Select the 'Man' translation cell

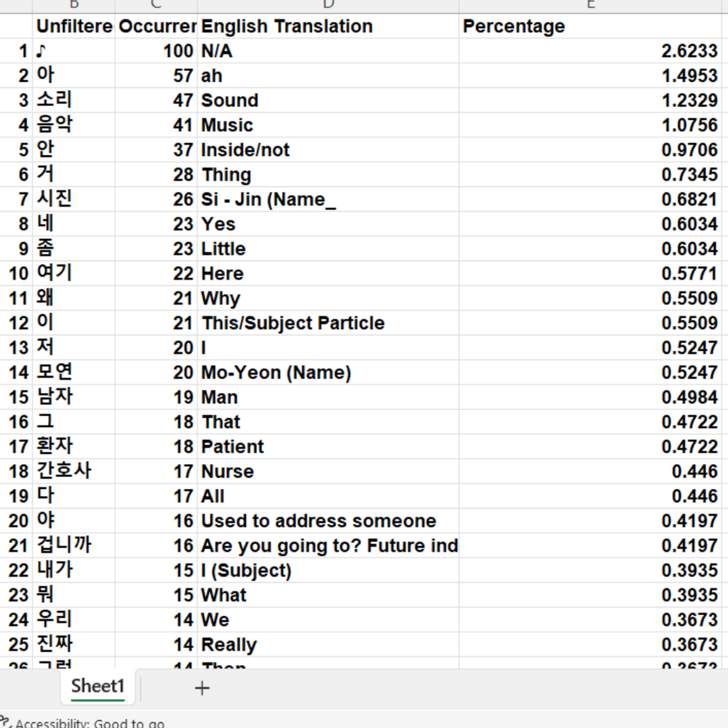(328, 397)
